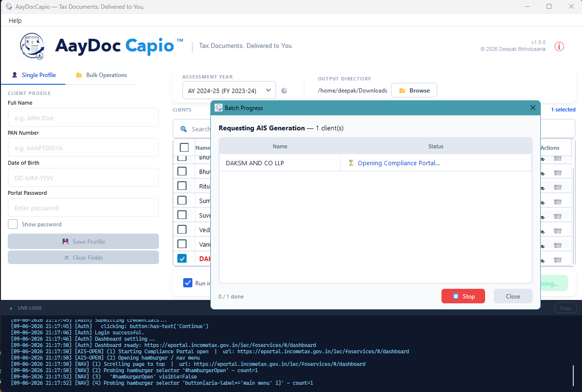Image resolution: width=582 pixels, height=392 pixels.
Task: Check the Ved client row checkbox
Action: tap(182, 229)
